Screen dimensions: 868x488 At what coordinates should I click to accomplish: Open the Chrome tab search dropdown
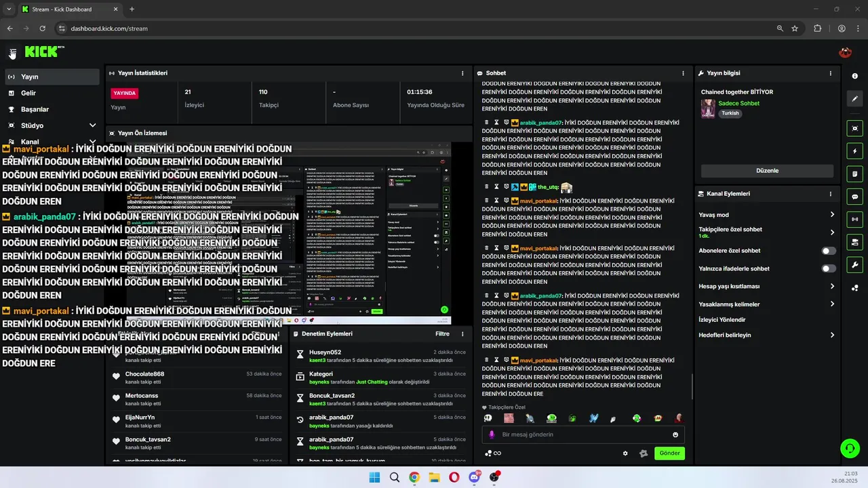[x=9, y=9]
